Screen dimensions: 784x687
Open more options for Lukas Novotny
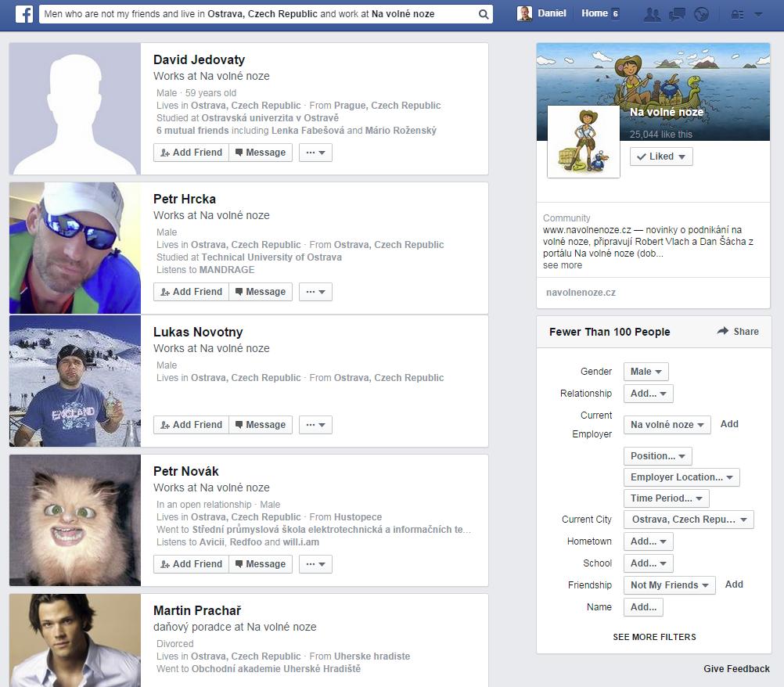click(x=315, y=425)
